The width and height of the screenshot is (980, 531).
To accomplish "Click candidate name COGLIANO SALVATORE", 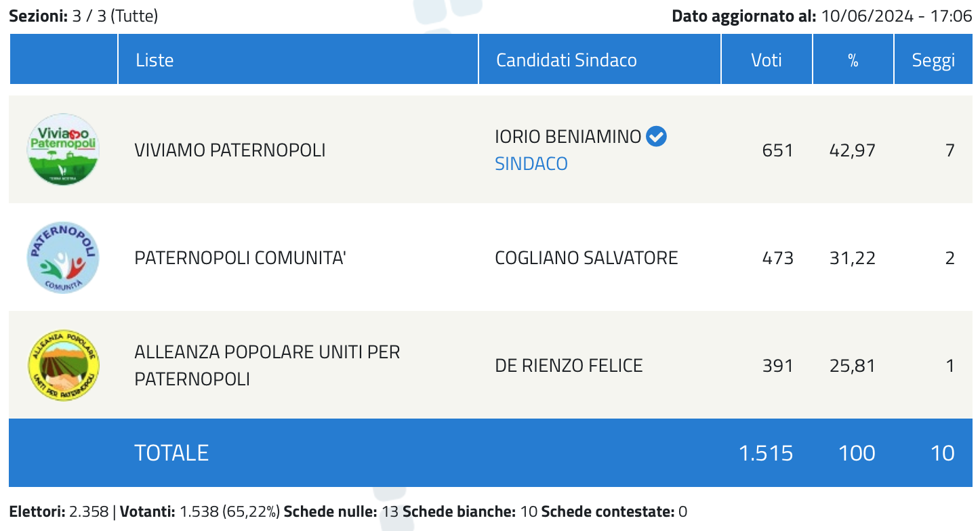I will coord(586,258).
